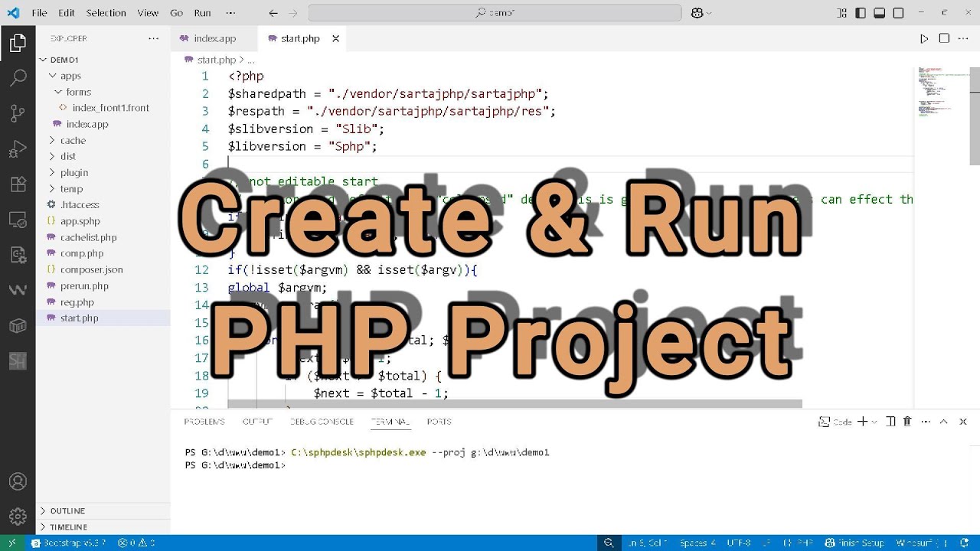
Task: Maximize the panel with the up chevron
Action: coord(943,422)
